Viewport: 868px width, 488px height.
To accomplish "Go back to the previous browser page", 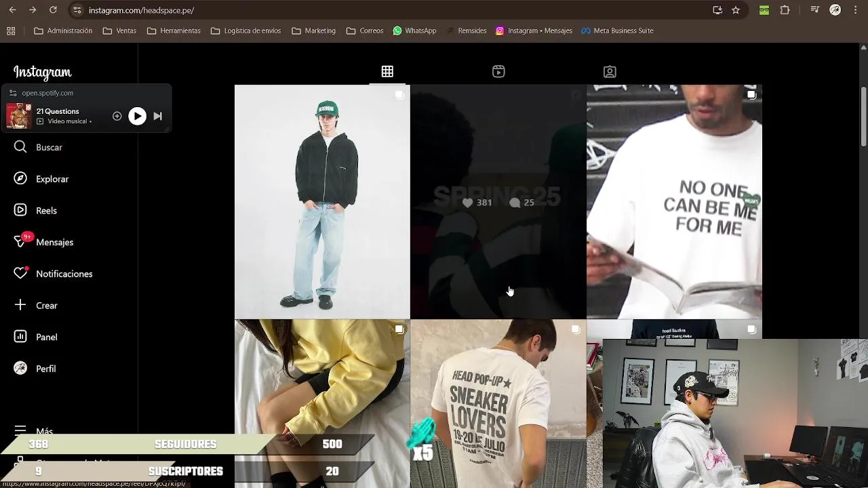I will click(x=12, y=10).
